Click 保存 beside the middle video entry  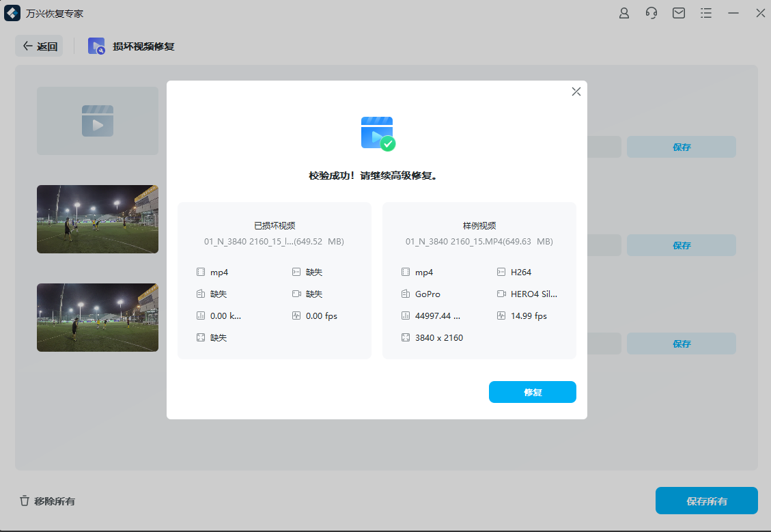pos(681,244)
